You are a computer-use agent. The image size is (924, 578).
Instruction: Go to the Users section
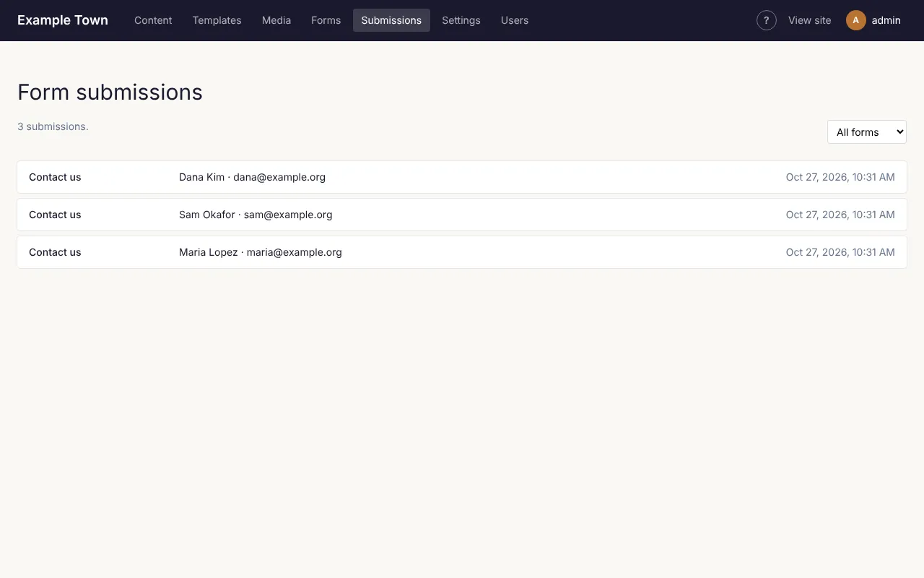[x=515, y=20]
